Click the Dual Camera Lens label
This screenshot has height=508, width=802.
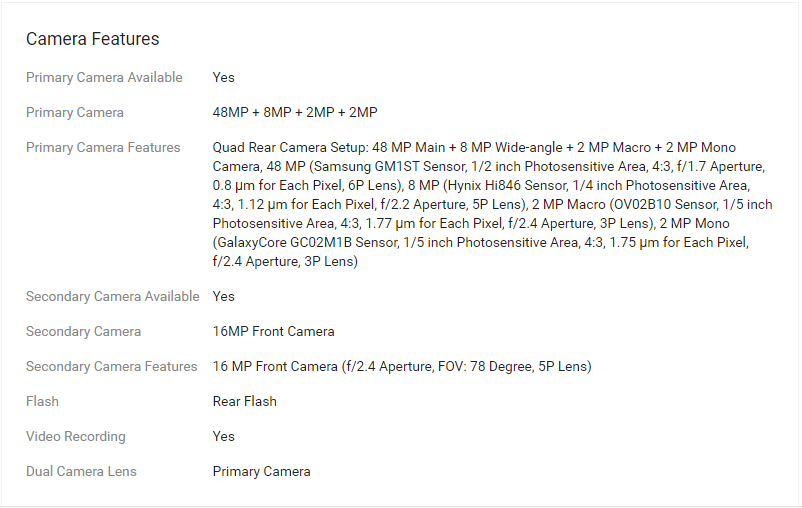(x=81, y=472)
